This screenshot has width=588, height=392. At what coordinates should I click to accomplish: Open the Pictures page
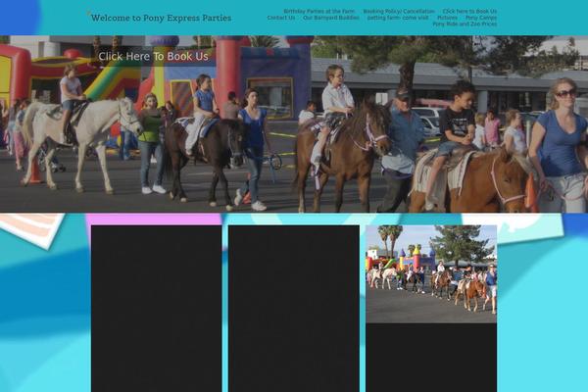(x=448, y=18)
